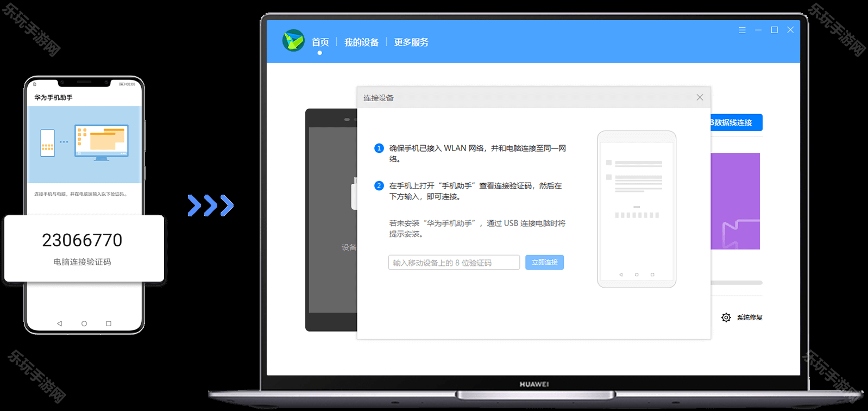The width and height of the screenshot is (868, 411).
Task: Open the hamburger menu in the title bar
Action: 742,30
